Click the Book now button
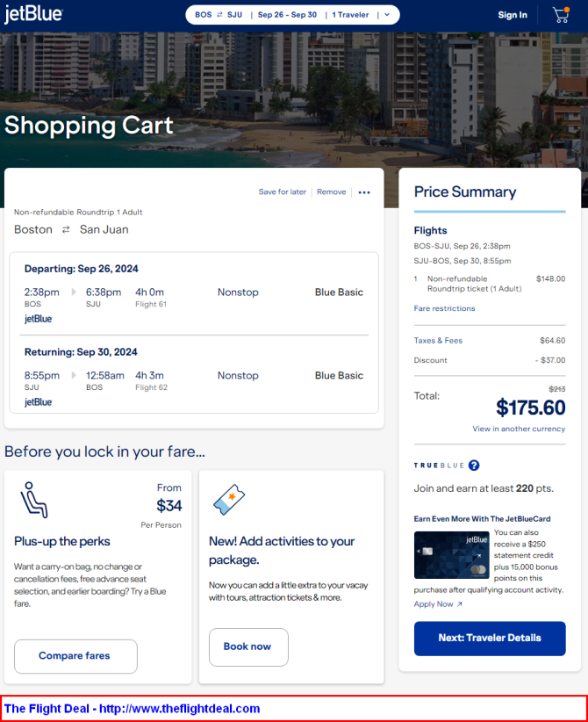 click(x=248, y=647)
